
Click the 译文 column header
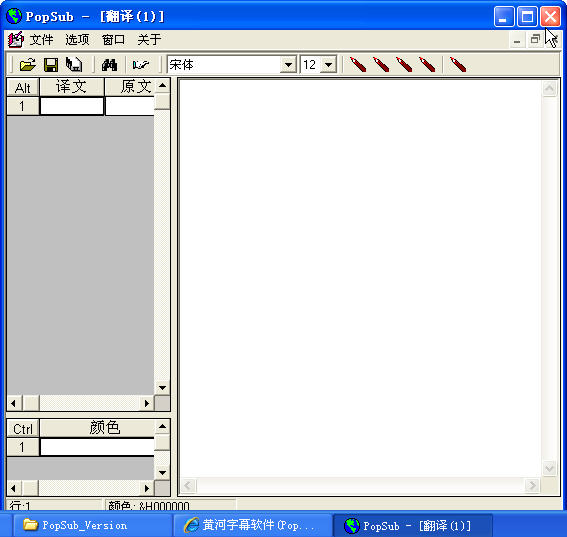click(x=72, y=87)
